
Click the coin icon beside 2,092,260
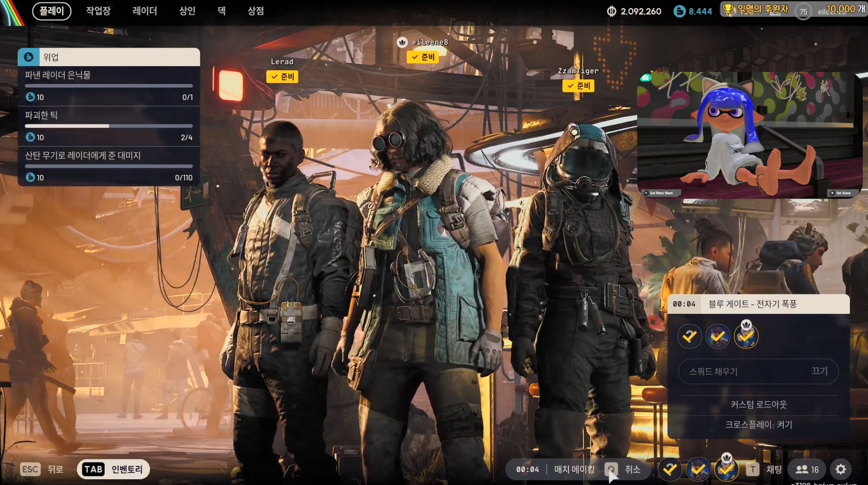click(x=611, y=11)
